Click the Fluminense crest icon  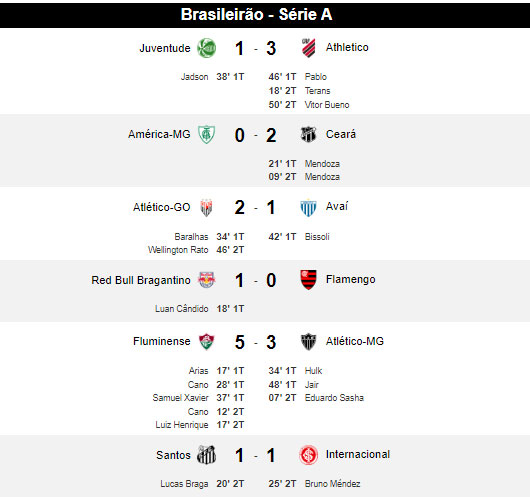[206, 341]
